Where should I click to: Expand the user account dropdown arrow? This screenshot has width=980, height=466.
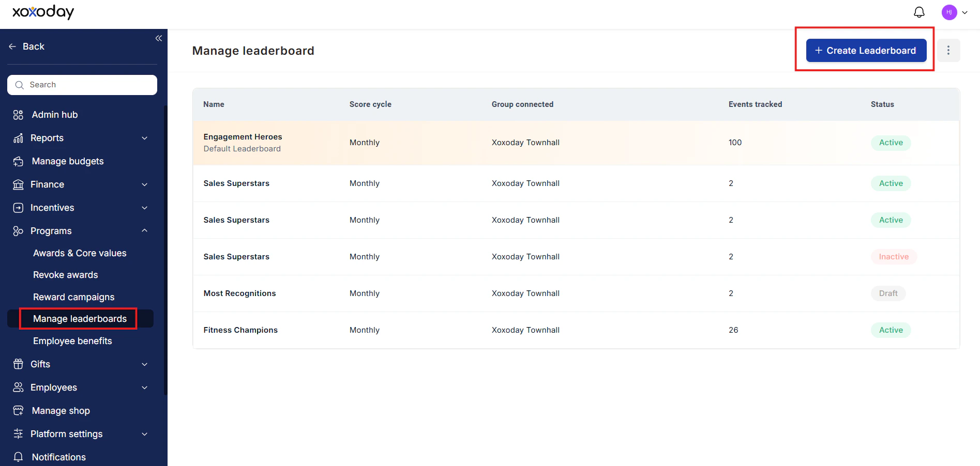click(964, 12)
